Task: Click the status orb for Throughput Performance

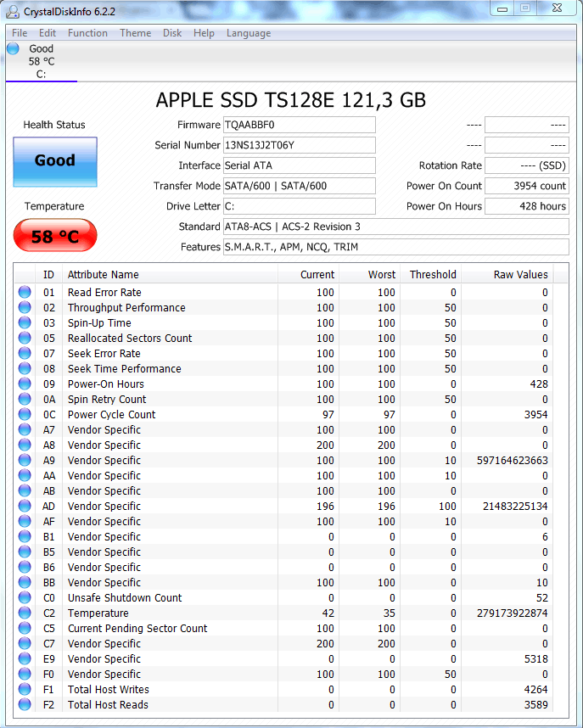Action: (25, 307)
